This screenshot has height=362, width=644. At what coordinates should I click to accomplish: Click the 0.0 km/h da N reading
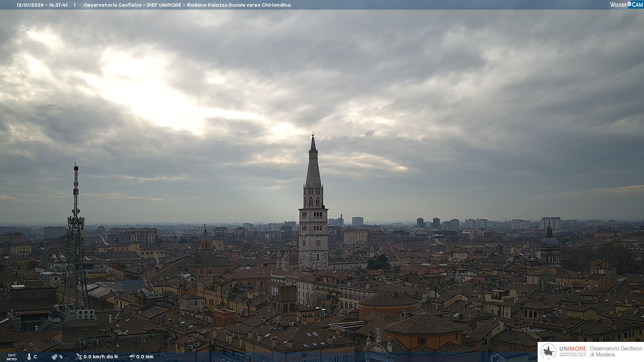(x=101, y=357)
